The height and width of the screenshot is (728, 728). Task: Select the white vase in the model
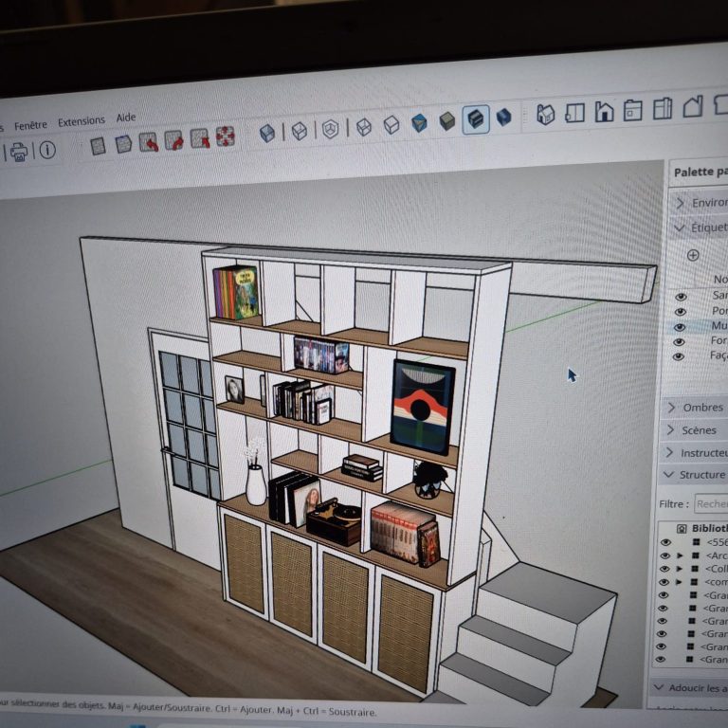[256, 484]
